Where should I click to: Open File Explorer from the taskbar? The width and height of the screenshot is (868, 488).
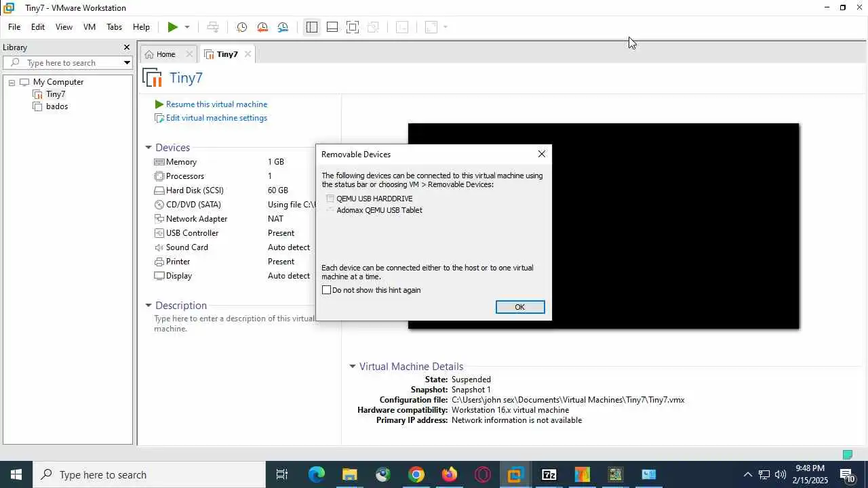[349, 474]
